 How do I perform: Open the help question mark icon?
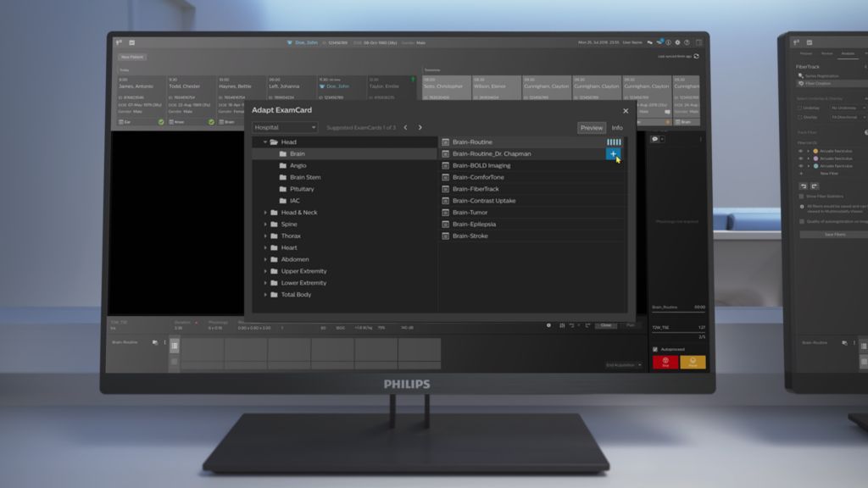pyautogui.click(x=687, y=42)
